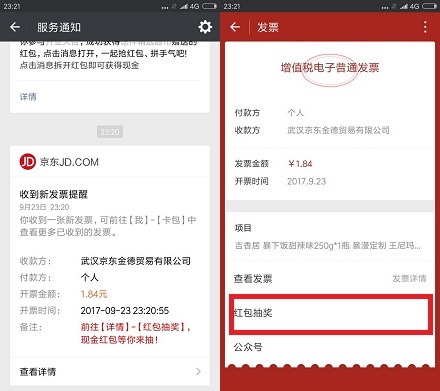Open the 查看发票 row
The width and height of the screenshot is (440, 391).
[x=330, y=278]
